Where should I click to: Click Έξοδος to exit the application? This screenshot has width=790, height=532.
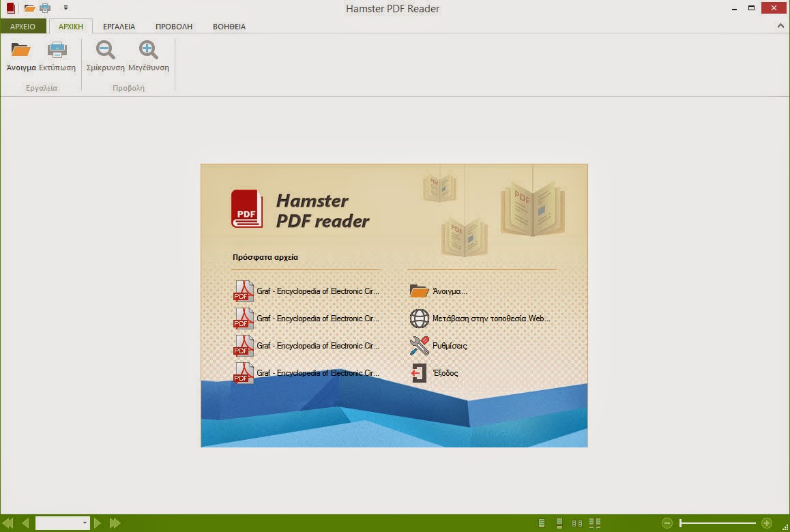pos(445,373)
